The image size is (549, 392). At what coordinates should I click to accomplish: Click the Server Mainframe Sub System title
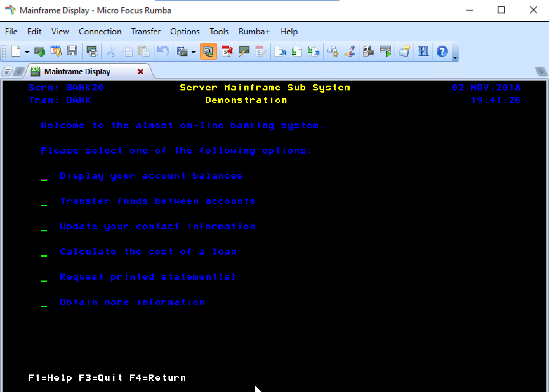click(x=265, y=88)
